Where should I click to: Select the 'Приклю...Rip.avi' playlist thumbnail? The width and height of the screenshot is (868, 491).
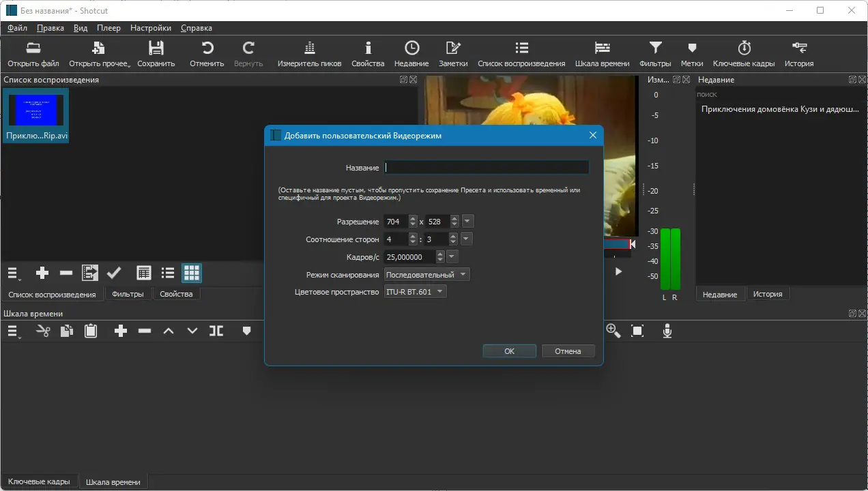pyautogui.click(x=36, y=116)
